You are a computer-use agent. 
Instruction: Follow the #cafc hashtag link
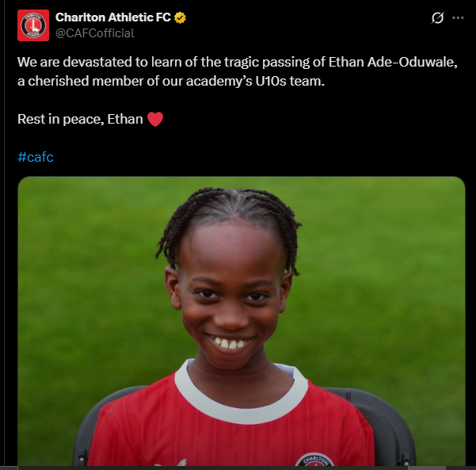coord(36,157)
